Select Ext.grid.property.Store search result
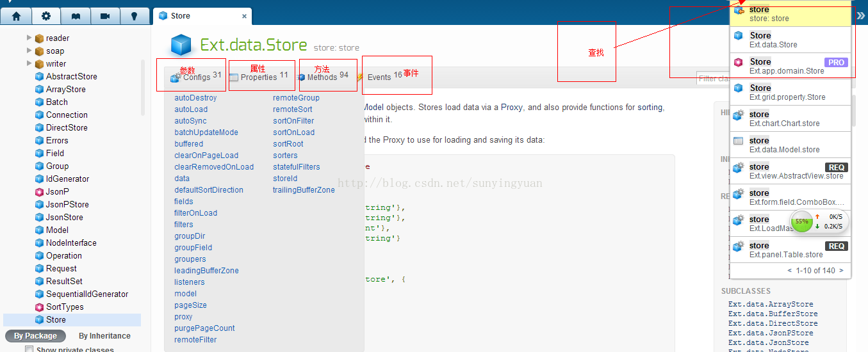Image resolution: width=868 pixels, height=352 pixels. [790, 92]
